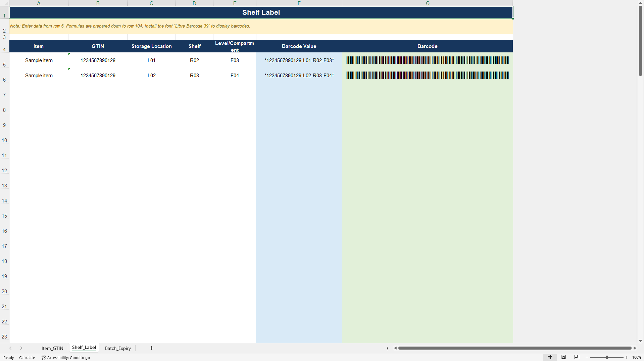
Task: Click the barcode image in row 6
Action: point(428,75)
